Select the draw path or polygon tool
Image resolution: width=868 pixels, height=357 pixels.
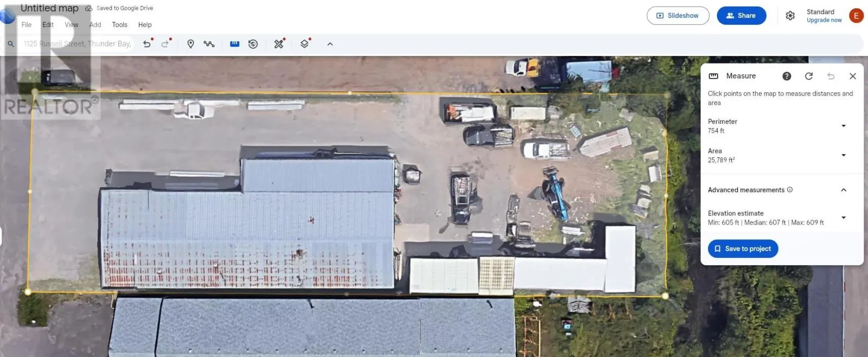click(x=209, y=44)
